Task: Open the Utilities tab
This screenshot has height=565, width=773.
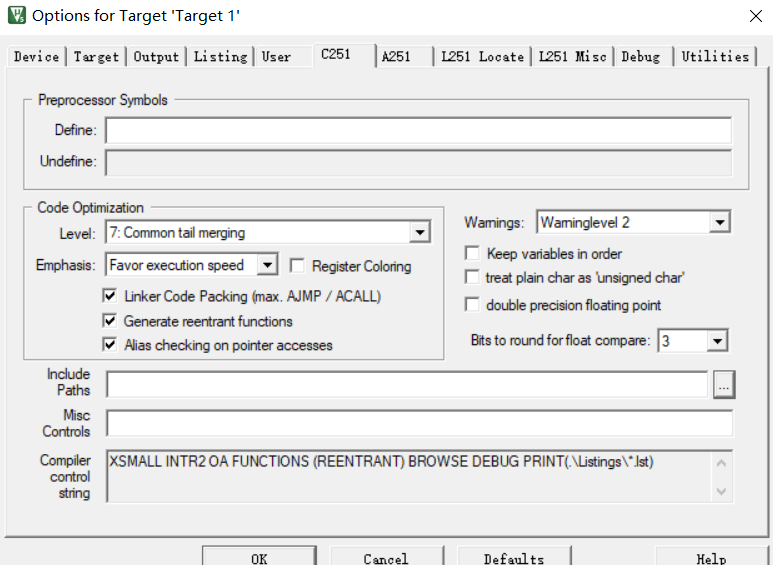Action: (715, 57)
